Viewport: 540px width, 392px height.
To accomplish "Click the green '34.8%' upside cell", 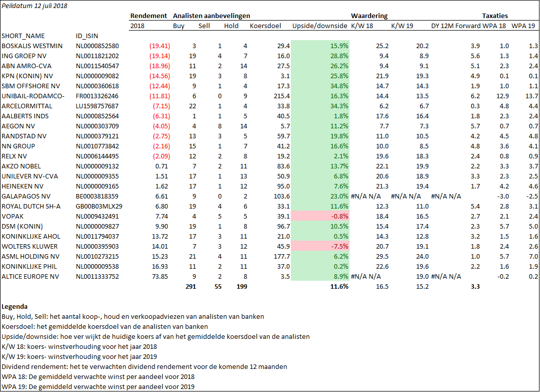I will point(320,86).
